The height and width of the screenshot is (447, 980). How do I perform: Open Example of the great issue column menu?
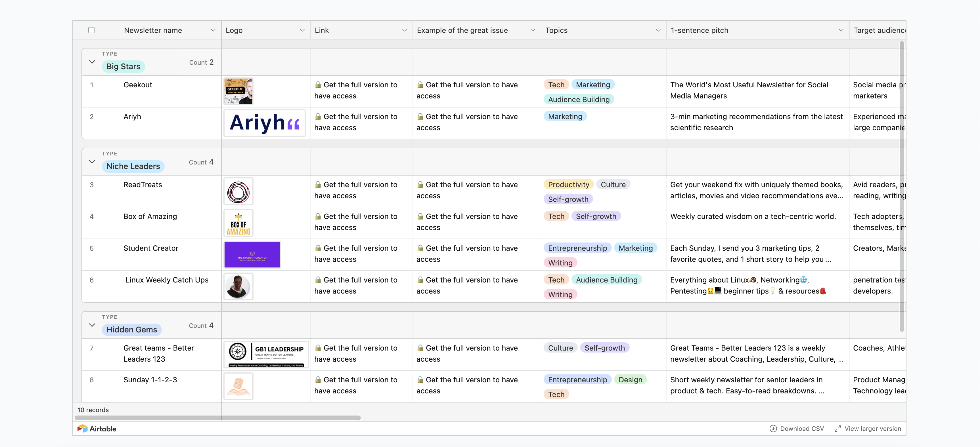533,30
